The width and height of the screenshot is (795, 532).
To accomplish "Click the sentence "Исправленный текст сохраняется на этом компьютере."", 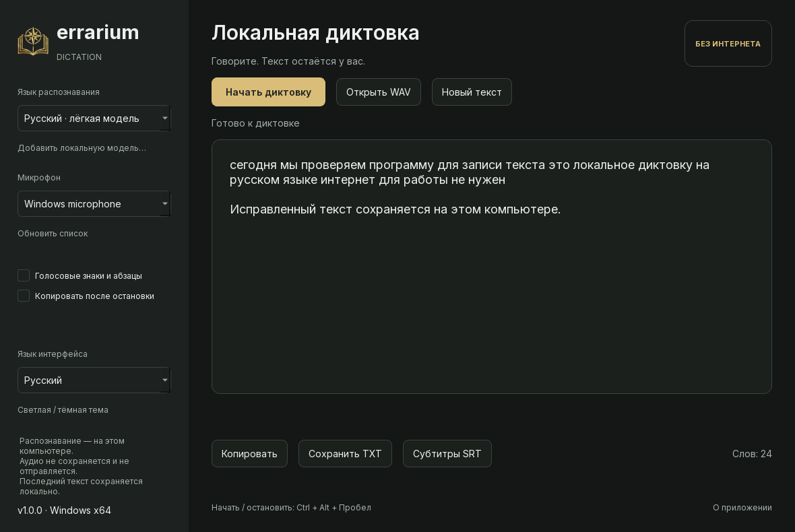I will 395,209.
